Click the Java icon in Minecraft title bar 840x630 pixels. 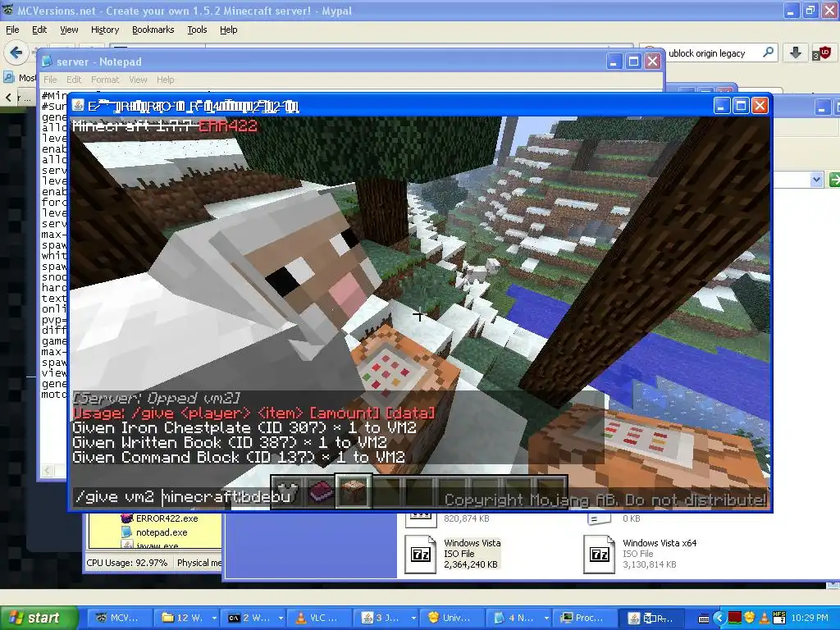[78, 106]
